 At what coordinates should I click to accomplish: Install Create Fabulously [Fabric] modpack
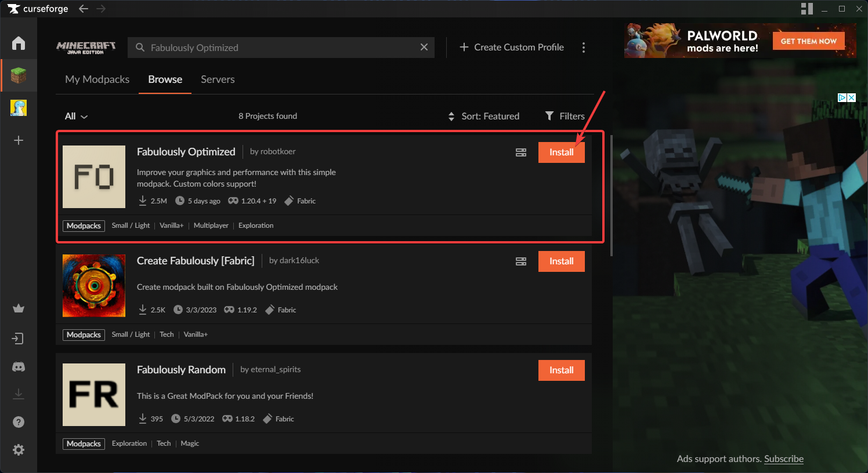pos(561,261)
